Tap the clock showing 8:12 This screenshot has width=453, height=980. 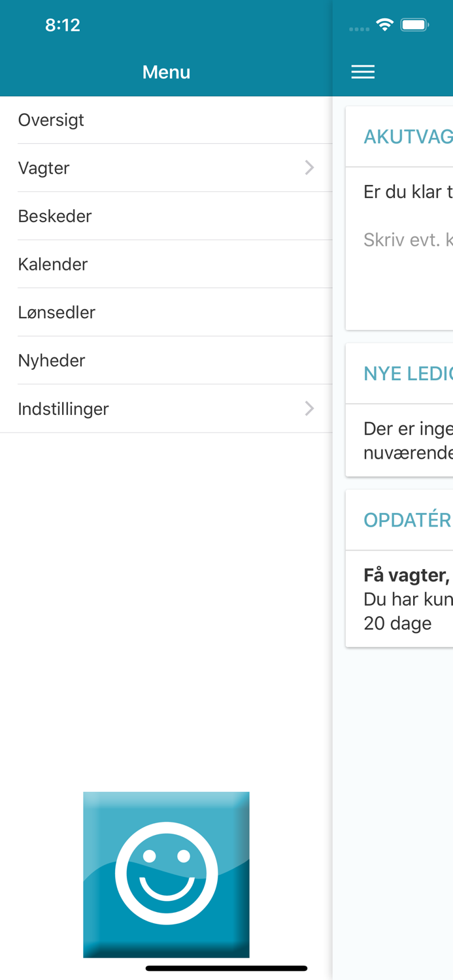tap(63, 25)
